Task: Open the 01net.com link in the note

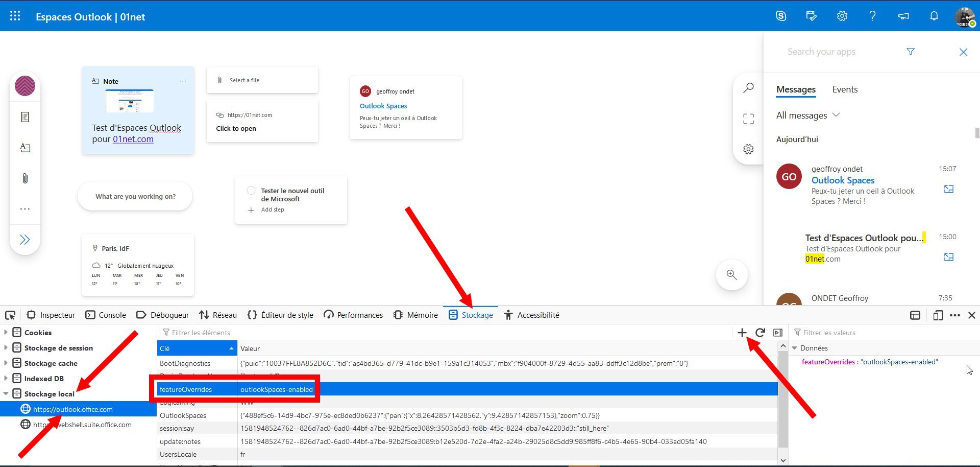Action: coord(133,139)
